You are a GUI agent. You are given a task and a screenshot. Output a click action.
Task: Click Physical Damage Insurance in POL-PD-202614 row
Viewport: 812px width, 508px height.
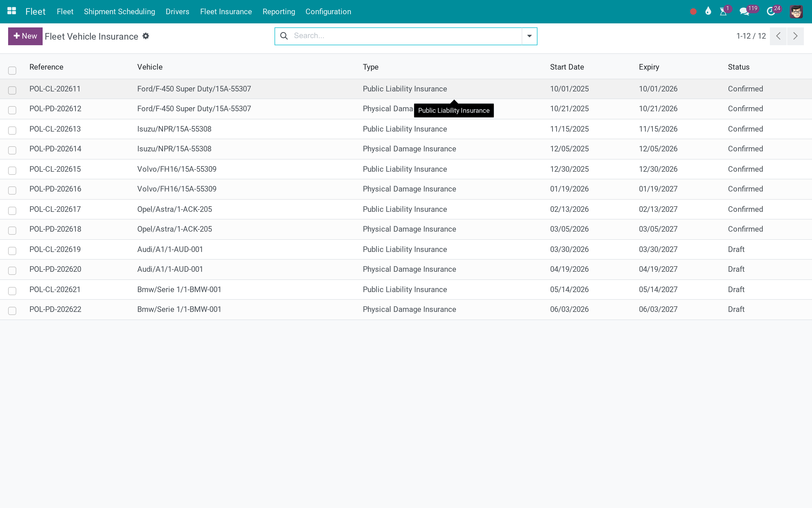click(409, 149)
